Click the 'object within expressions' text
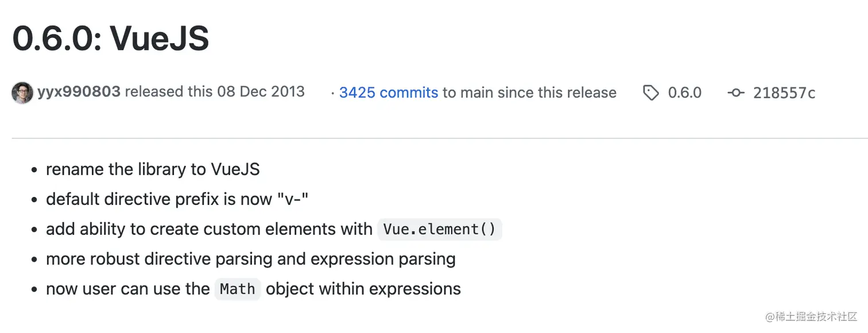This screenshot has height=333, width=868. pyautogui.click(x=363, y=289)
